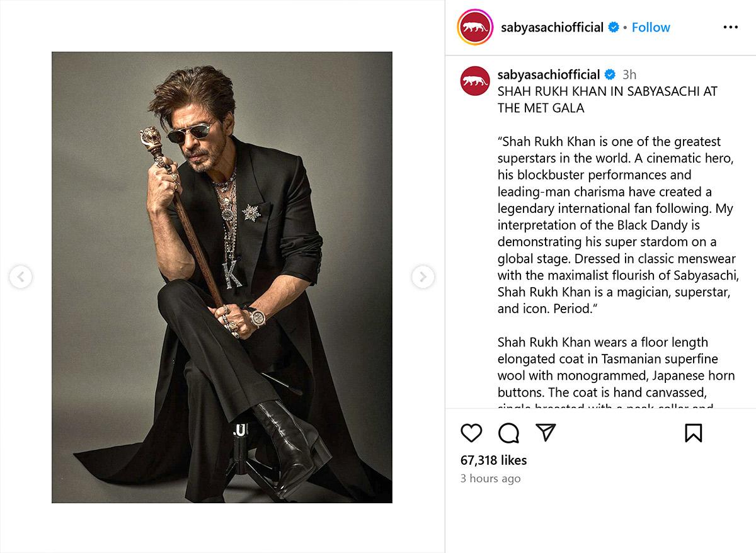
Task: Share post using paper plane icon
Action: coord(546,432)
